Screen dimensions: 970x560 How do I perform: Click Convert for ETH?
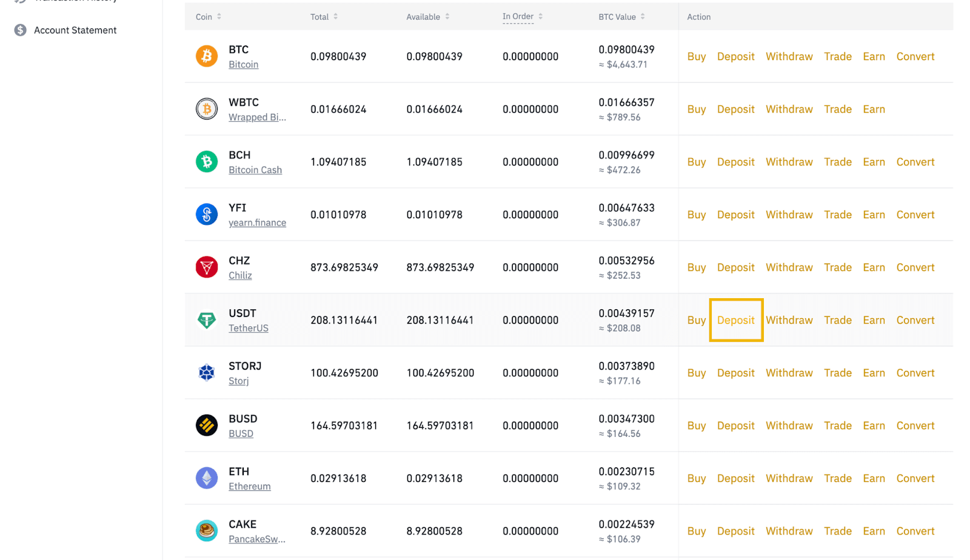click(x=915, y=478)
